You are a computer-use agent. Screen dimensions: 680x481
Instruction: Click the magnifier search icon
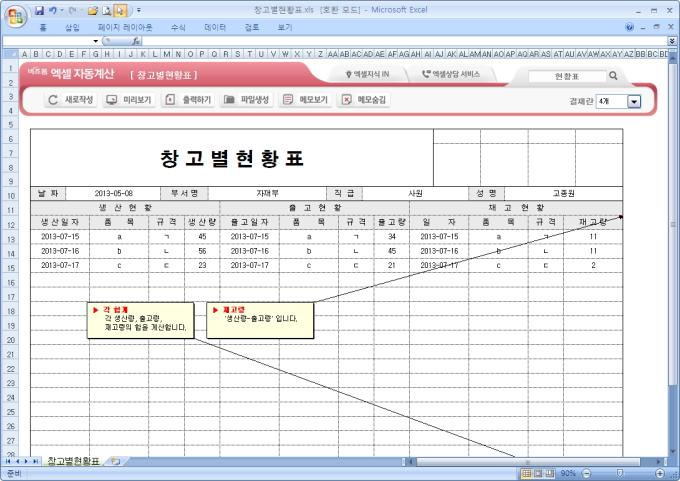pyautogui.click(x=613, y=75)
